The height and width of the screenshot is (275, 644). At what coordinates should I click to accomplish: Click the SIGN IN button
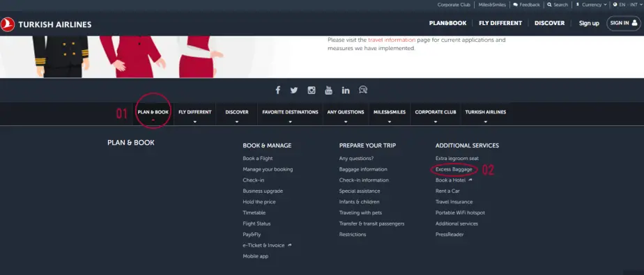tap(624, 24)
